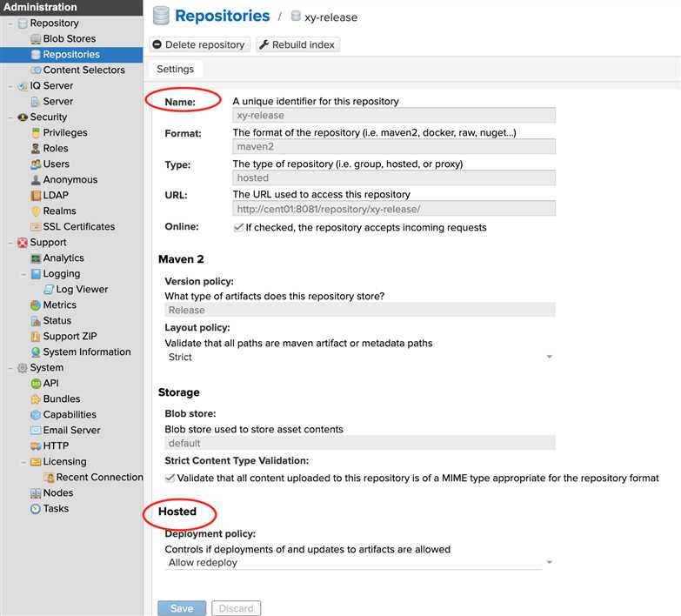Click the Delete repository button
Image resolution: width=681 pixels, height=616 pixels.
(x=199, y=44)
